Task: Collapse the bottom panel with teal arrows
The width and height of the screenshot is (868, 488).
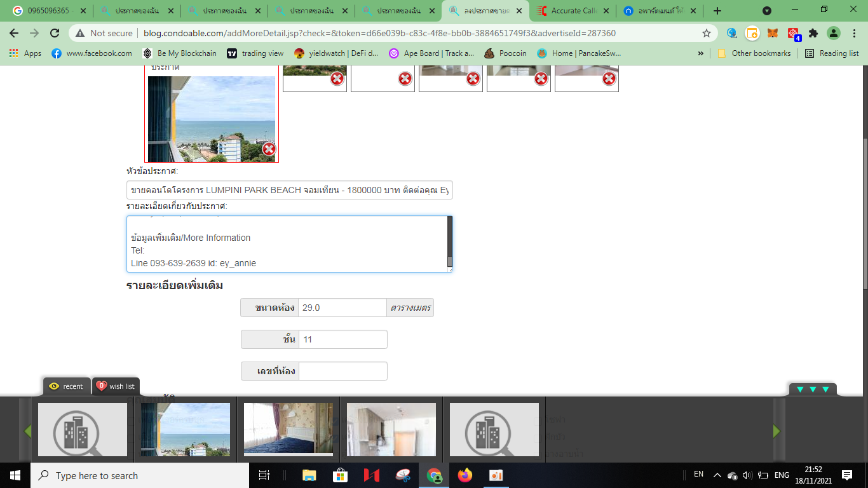Action: (812, 389)
